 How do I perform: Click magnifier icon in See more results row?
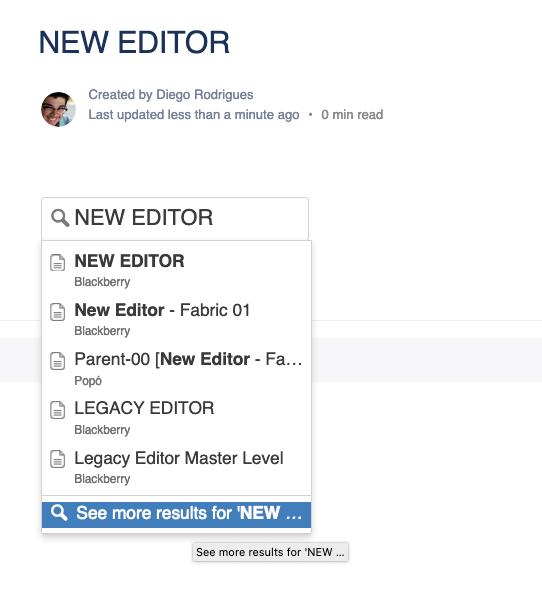tap(59, 513)
